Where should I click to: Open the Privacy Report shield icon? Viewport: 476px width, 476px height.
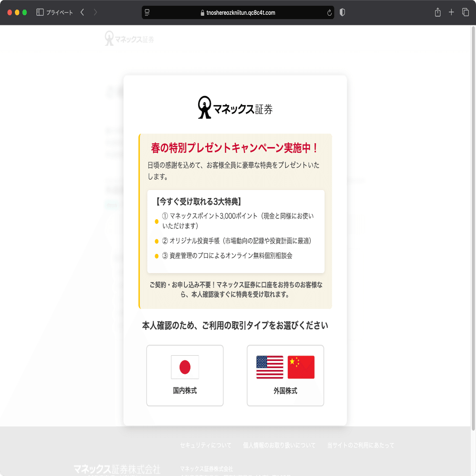(342, 12)
